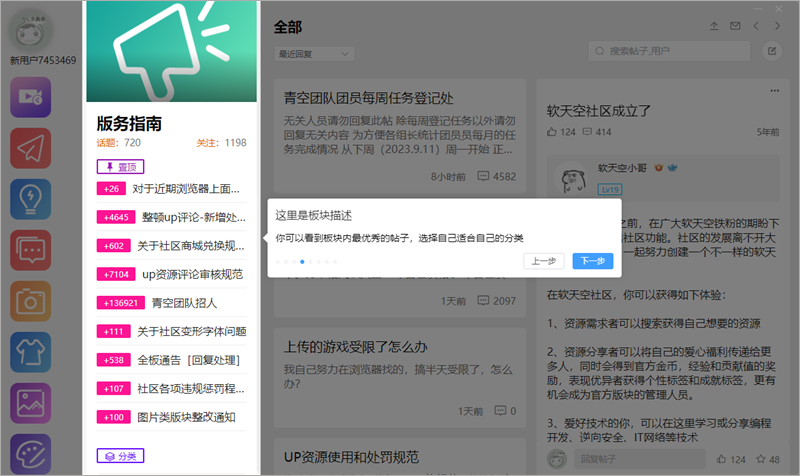Open the chat bubble sidebar icon

pyautogui.click(x=31, y=250)
